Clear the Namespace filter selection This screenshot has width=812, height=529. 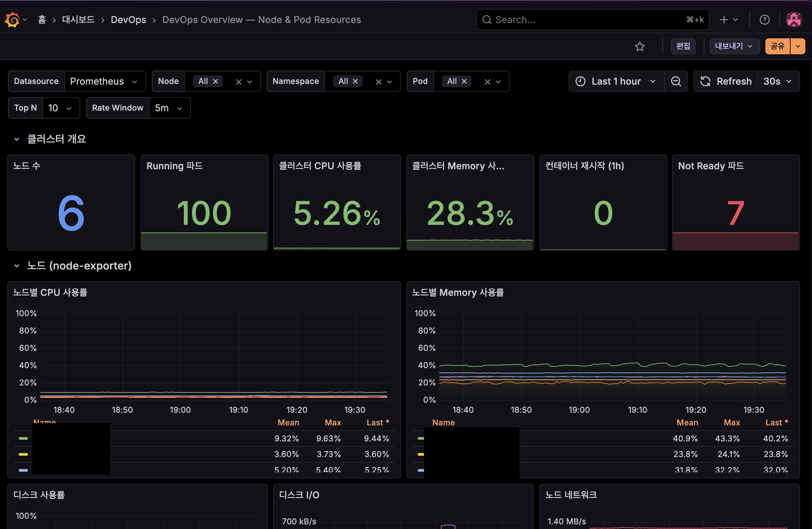point(378,82)
